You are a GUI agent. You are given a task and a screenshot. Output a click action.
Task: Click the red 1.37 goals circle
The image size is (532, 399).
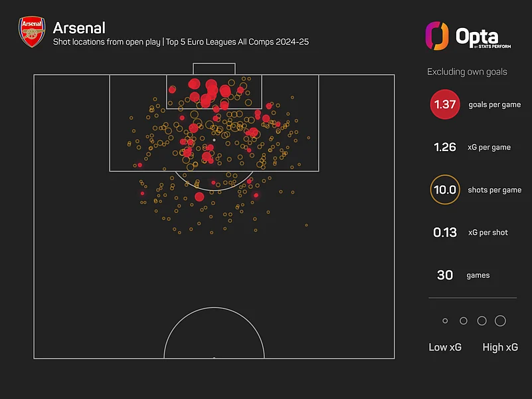pyautogui.click(x=444, y=104)
